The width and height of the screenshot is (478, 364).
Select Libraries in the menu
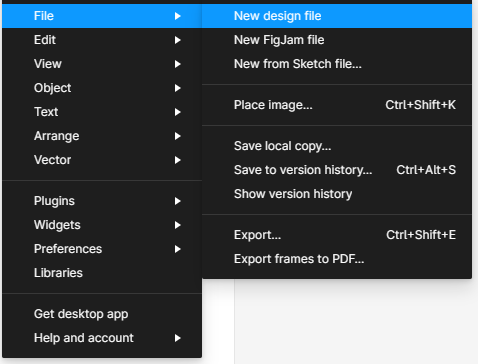[102, 273]
